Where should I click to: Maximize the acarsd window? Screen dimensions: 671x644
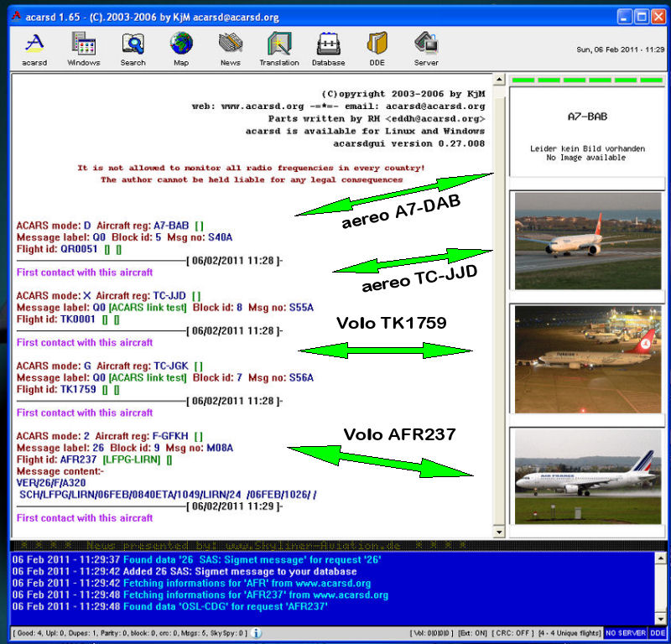click(x=642, y=17)
